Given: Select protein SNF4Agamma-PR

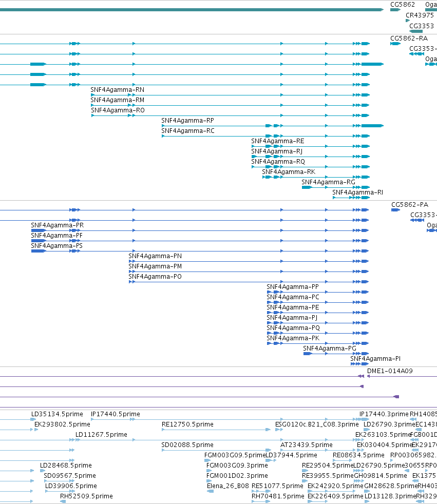Looking at the screenshot, I should pos(57,225).
